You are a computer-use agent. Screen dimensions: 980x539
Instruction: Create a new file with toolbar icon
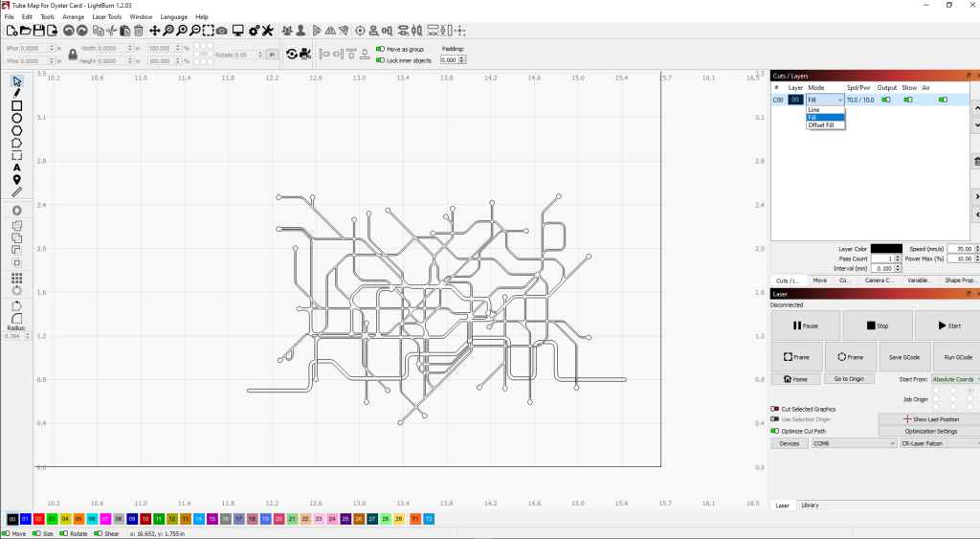pyautogui.click(x=11, y=31)
